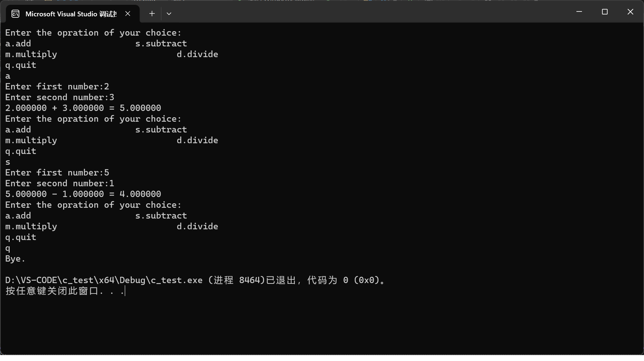The height and width of the screenshot is (361, 644).
Task: Close the terminal window
Action: coord(630,12)
